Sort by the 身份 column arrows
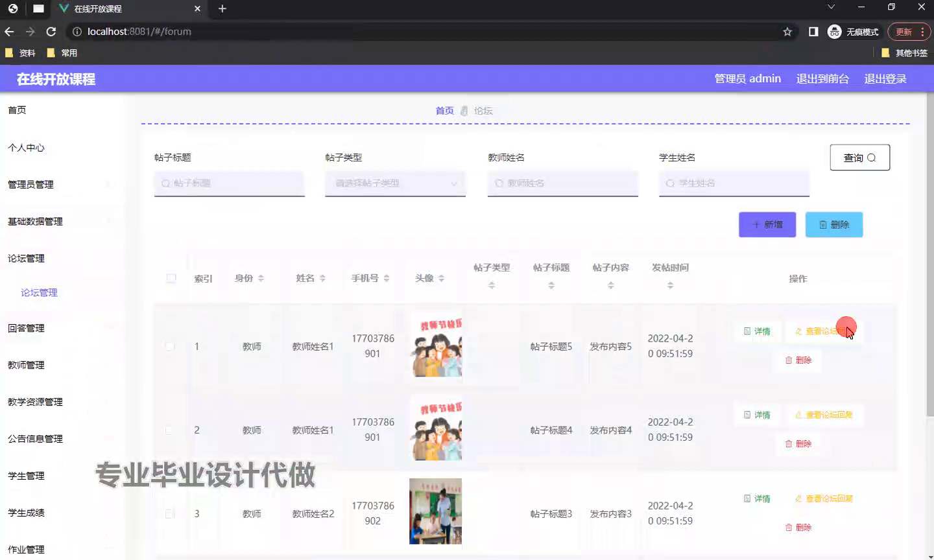 click(261, 278)
